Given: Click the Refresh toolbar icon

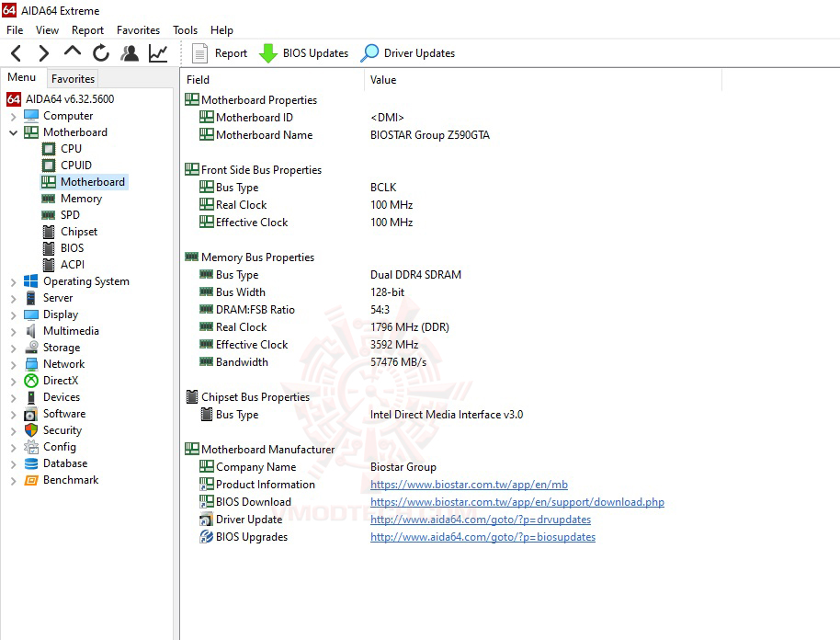Looking at the screenshot, I should coord(101,53).
